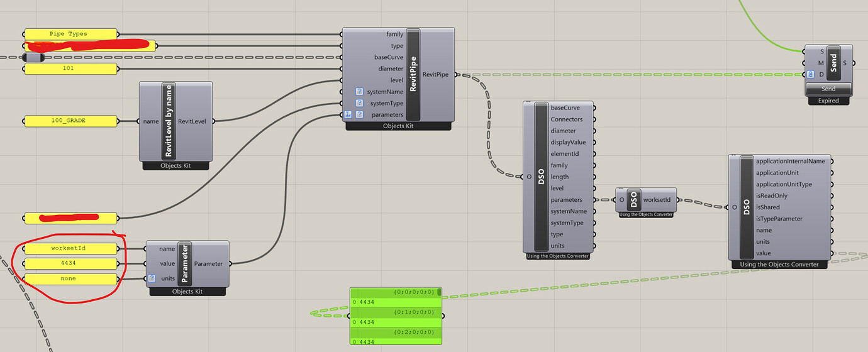Image resolution: width=868 pixels, height=352 pixels.
Task: Click the {0;1;0;0;0} path header in green panel
Action: point(415,312)
